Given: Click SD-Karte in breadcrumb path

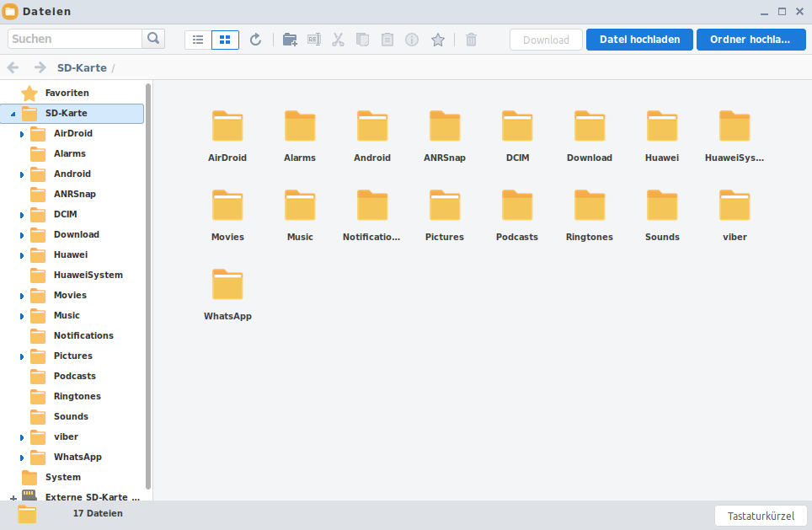Looking at the screenshot, I should tap(82, 68).
